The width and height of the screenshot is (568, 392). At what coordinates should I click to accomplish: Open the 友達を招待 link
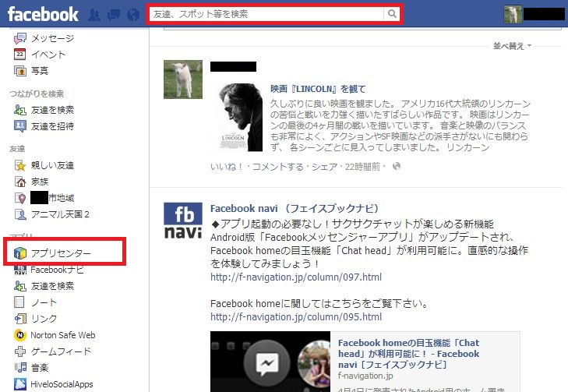tap(52, 126)
